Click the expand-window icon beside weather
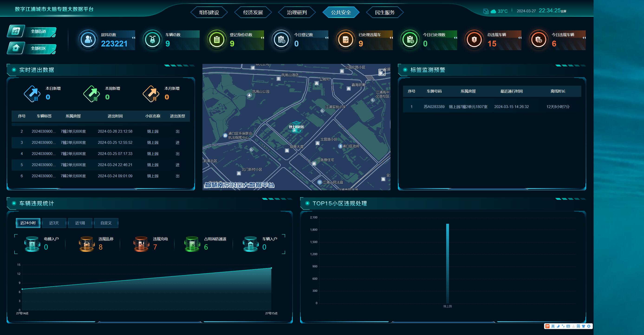 pyautogui.click(x=485, y=11)
